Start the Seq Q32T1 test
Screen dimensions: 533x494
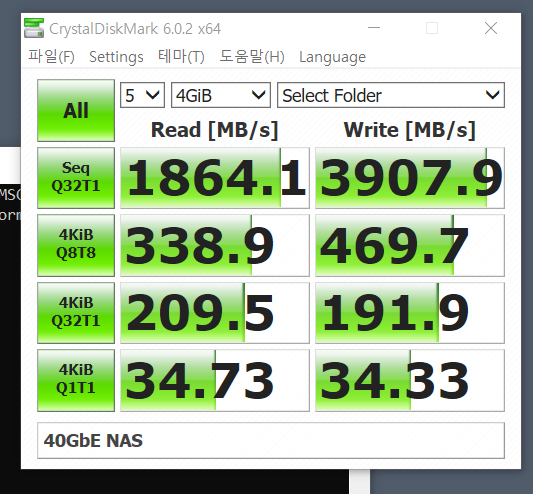[x=76, y=178]
